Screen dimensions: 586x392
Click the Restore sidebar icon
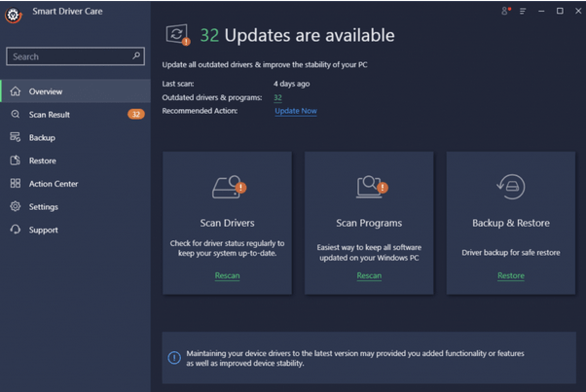tap(16, 160)
